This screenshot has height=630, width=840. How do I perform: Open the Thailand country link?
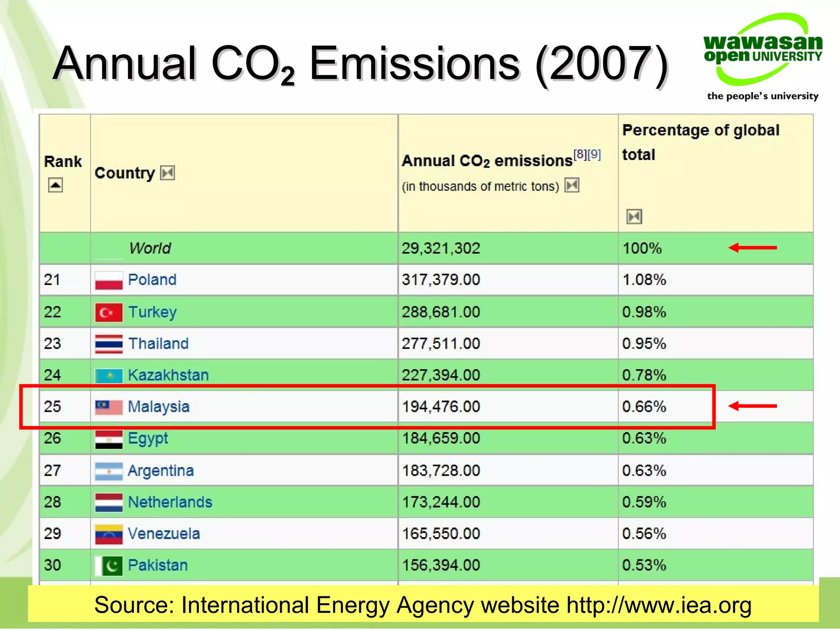(x=158, y=343)
